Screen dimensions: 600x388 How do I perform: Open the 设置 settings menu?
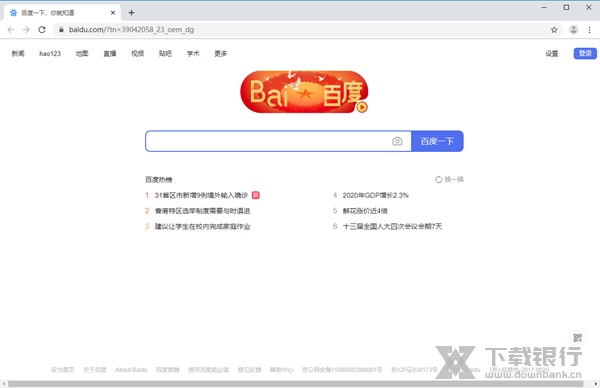(x=552, y=54)
